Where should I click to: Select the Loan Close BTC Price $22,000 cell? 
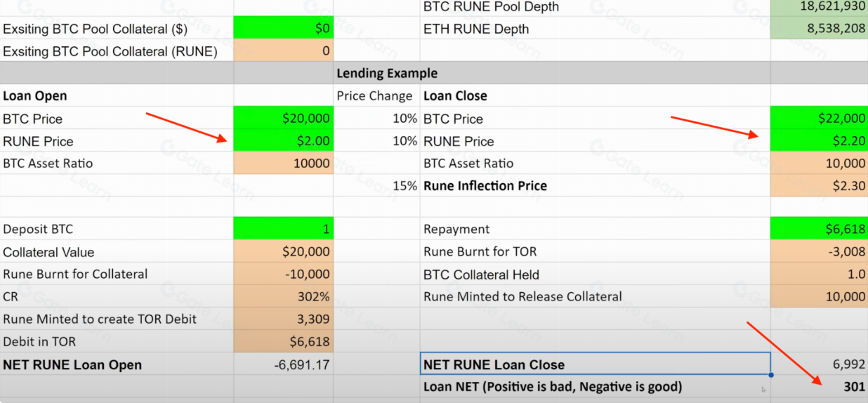click(819, 119)
